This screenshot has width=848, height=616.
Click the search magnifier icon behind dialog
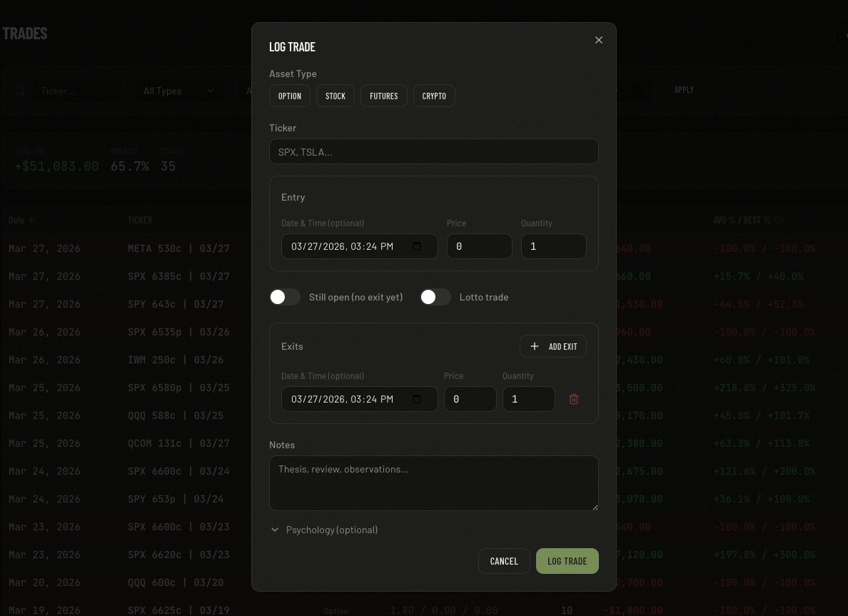coord(20,91)
